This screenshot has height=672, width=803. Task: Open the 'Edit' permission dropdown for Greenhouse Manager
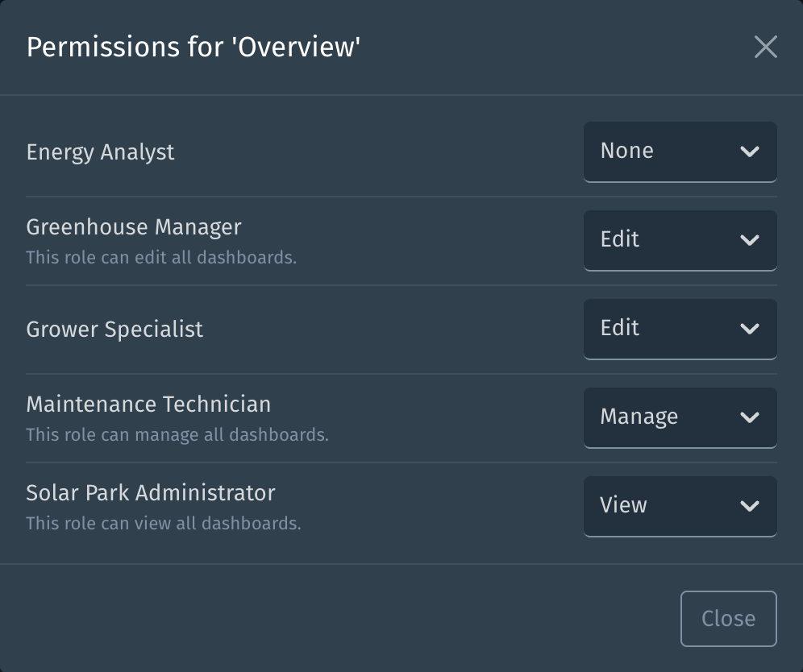[x=680, y=239]
